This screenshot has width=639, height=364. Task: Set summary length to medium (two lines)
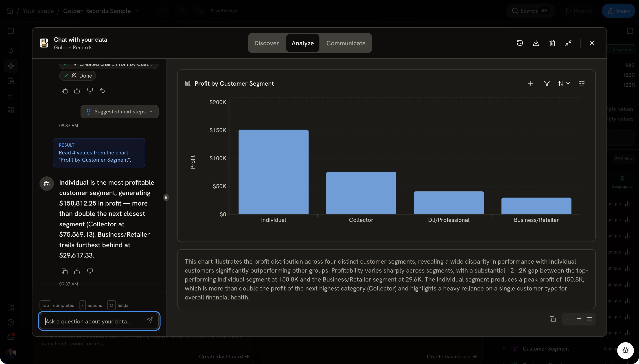[578, 319]
